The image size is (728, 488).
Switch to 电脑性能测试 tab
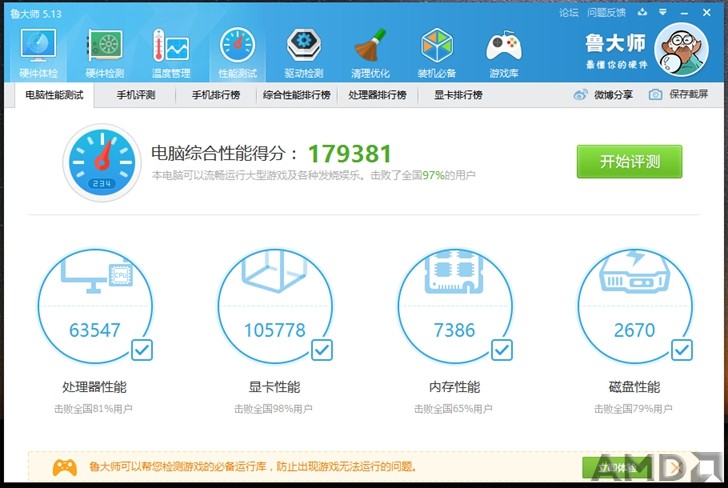click(54, 95)
